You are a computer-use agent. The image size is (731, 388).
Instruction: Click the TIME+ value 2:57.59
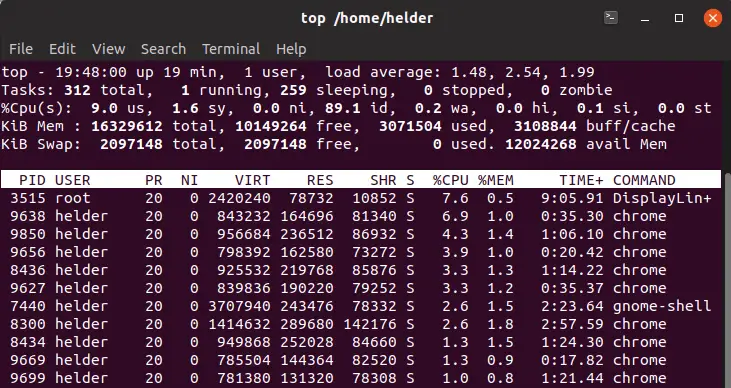click(x=572, y=324)
